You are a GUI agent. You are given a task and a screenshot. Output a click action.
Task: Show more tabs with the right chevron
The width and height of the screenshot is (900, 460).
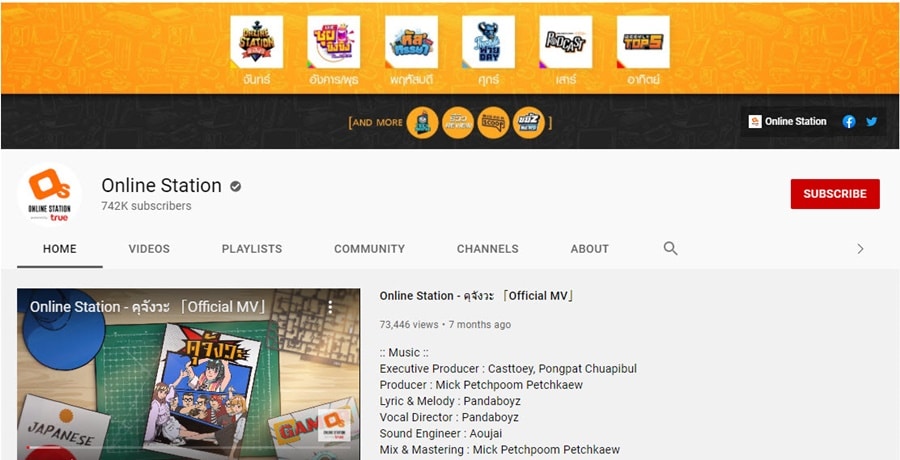pos(860,249)
